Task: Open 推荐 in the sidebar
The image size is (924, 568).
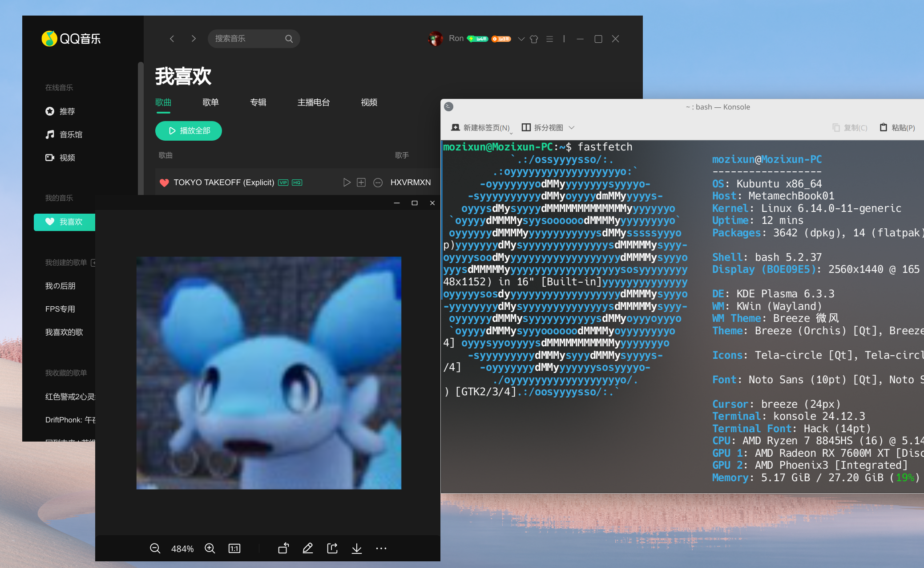Action: 60,111
